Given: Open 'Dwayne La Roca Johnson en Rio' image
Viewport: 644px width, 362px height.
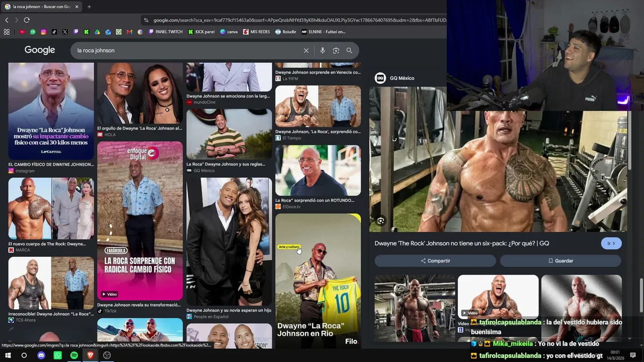Looking at the screenshot, I should pyautogui.click(x=318, y=281).
